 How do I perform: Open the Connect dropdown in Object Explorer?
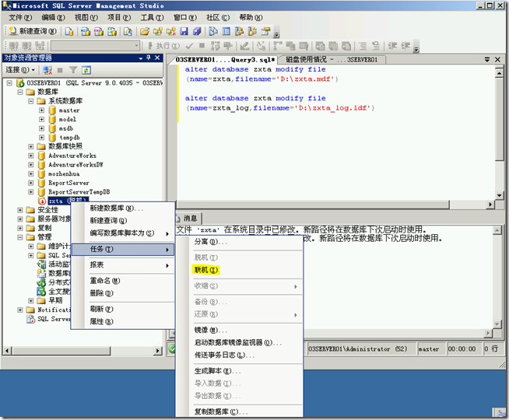20,70
